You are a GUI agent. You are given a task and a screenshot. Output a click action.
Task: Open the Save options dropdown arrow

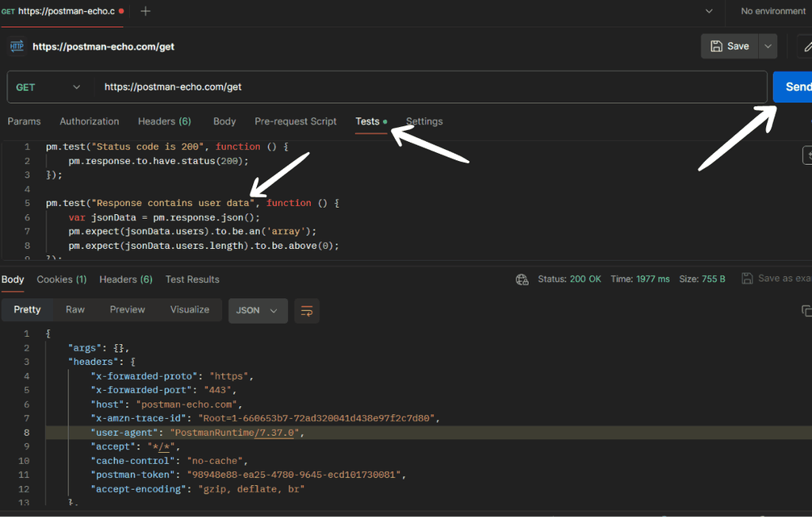(x=768, y=46)
